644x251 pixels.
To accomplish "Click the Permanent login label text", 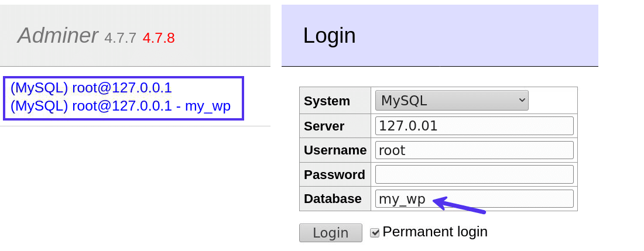I will (x=434, y=232).
